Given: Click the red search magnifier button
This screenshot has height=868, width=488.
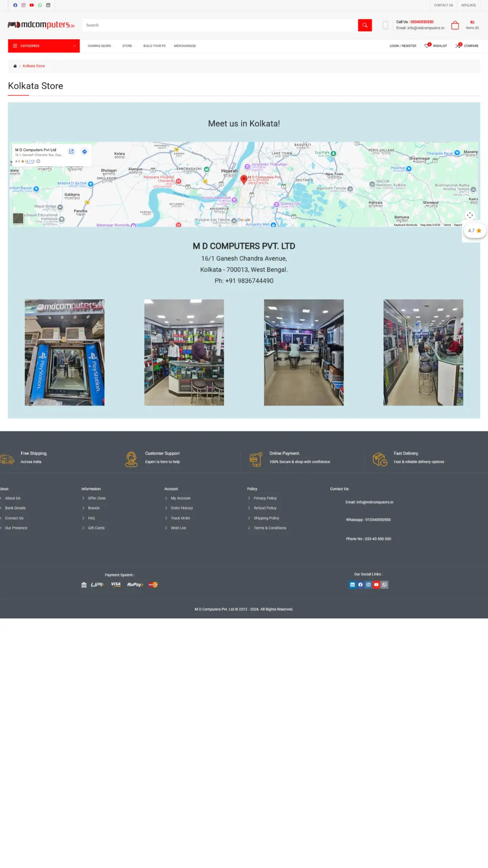Looking at the screenshot, I should 365,25.
